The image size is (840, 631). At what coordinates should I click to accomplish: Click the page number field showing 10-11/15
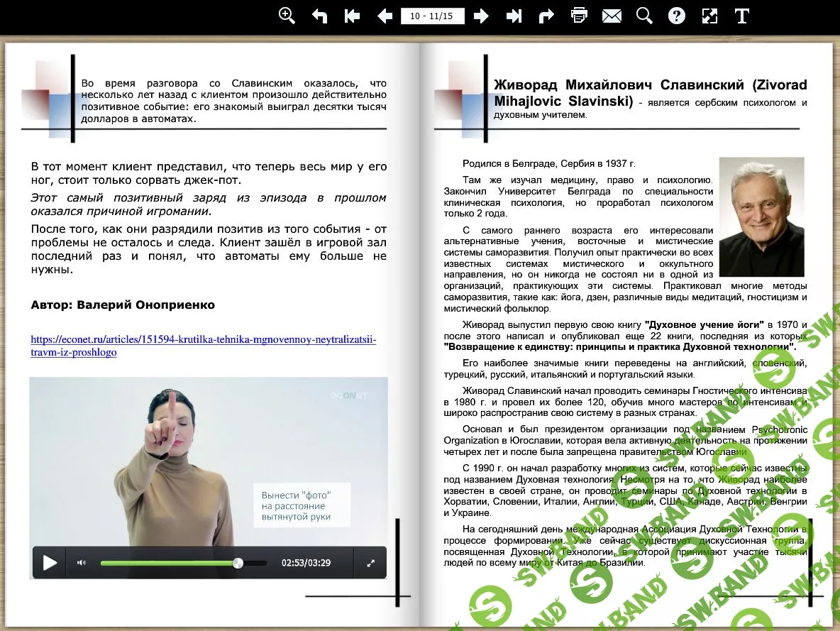(433, 15)
